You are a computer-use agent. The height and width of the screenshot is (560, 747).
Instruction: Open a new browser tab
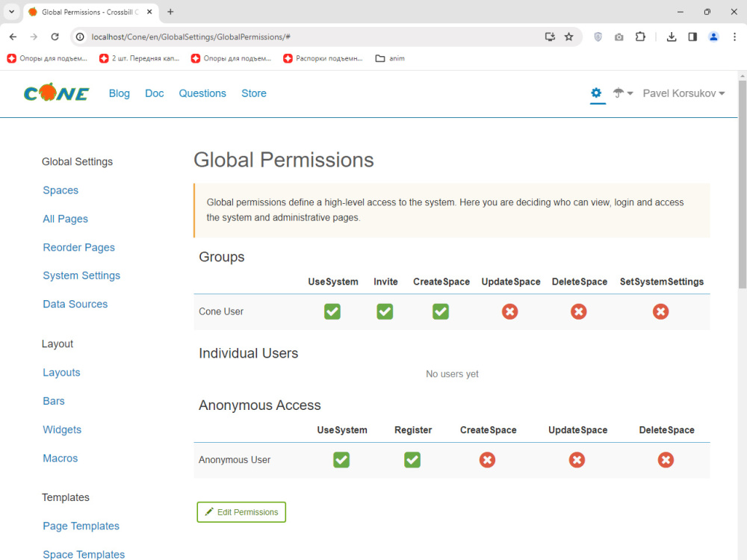click(170, 12)
